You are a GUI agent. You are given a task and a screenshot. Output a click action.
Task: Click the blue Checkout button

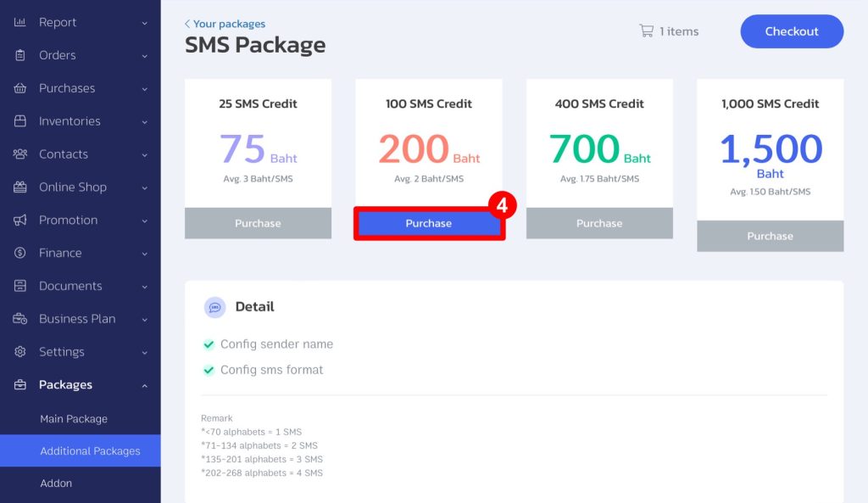(x=792, y=31)
